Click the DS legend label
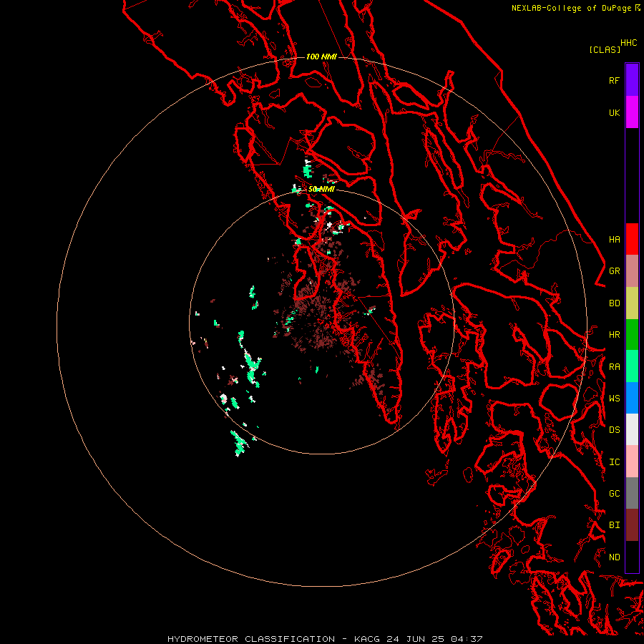 click(x=614, y=430)
